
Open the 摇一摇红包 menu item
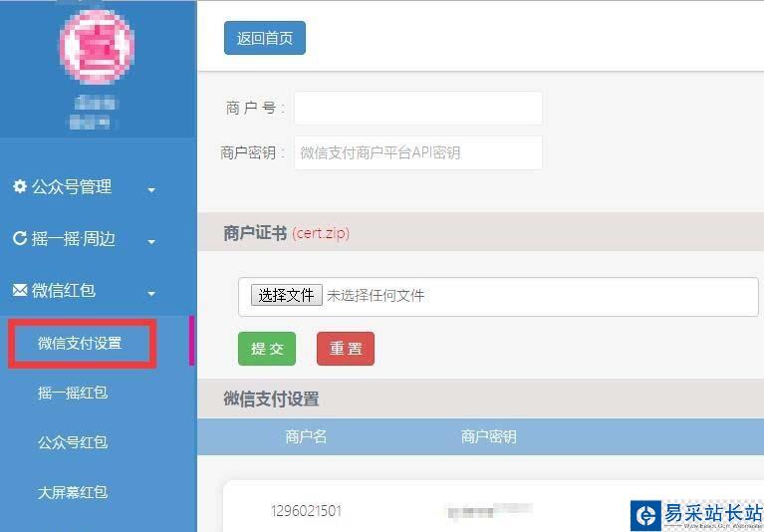tap(73, 393)
